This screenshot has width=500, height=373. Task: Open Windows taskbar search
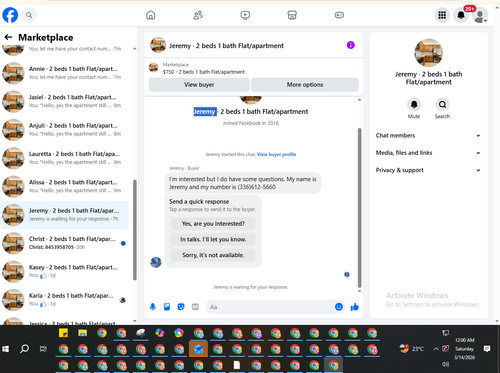[24, 349]
